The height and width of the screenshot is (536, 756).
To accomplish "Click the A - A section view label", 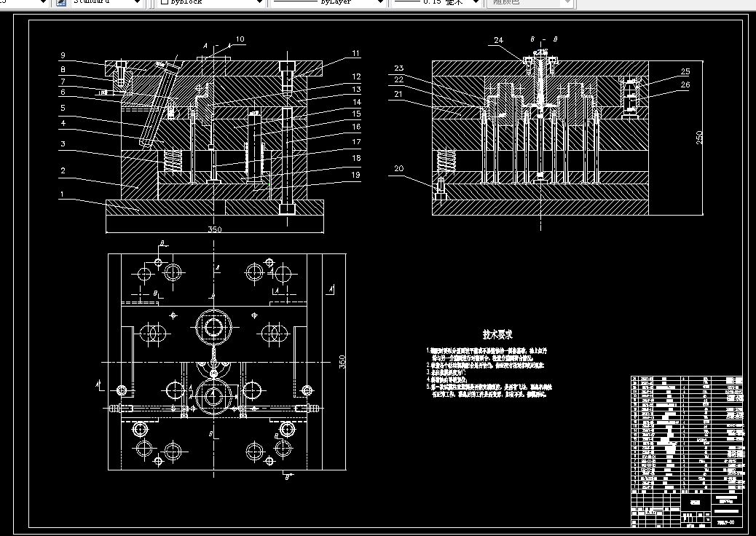I will pos(217,47).
